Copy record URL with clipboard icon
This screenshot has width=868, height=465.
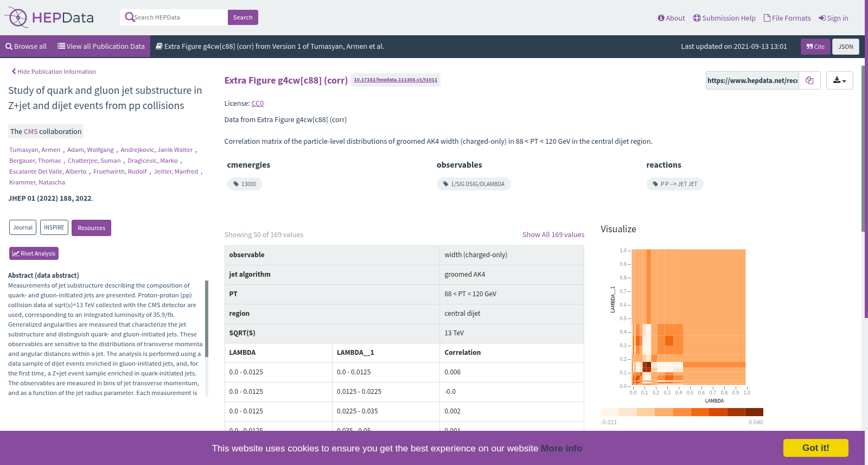tap(809, 80)
